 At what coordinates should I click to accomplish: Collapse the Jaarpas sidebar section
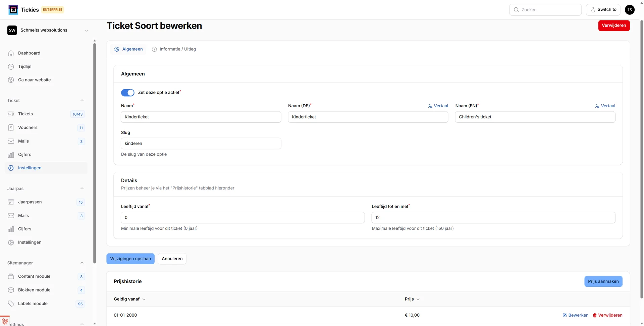tap(82, 188)
